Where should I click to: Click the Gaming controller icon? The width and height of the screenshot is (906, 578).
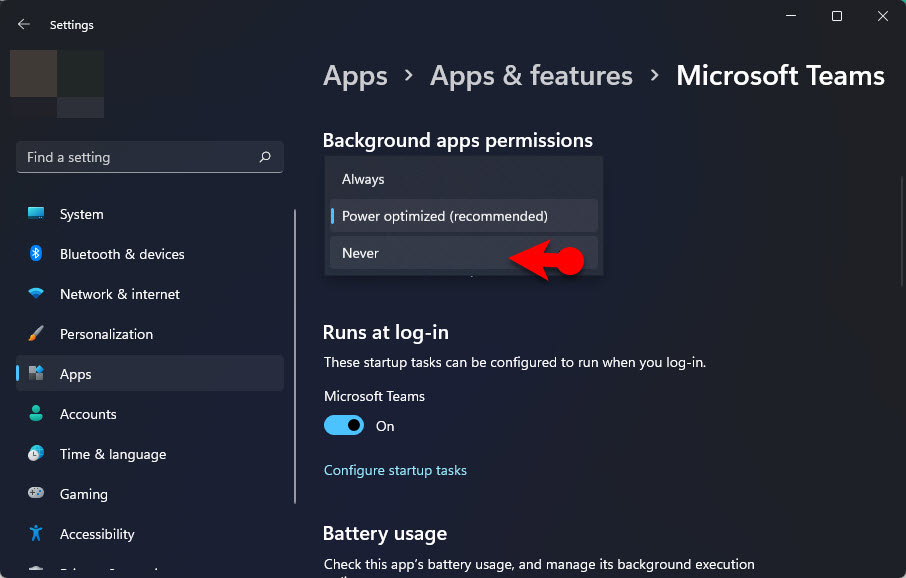pyautogui.click(x=36, y=493)
